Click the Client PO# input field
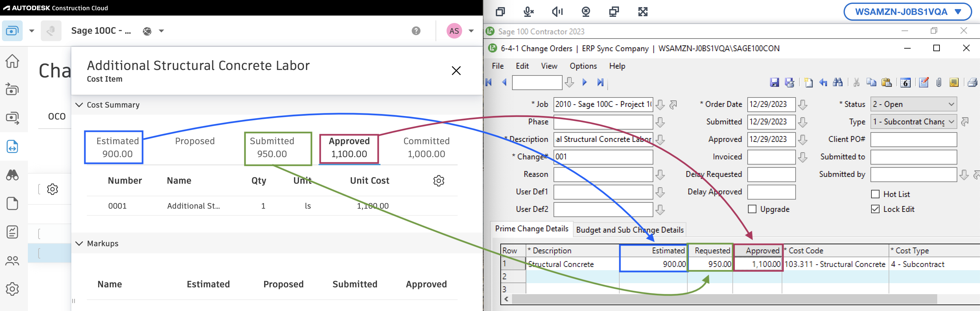Screen dimensions: 980x311 [x=914, y=139]
